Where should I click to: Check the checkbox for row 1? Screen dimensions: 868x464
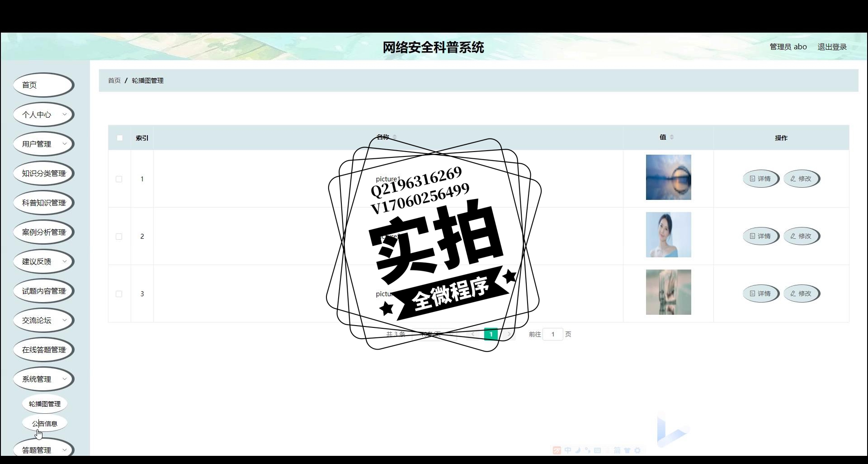point(119,179)
